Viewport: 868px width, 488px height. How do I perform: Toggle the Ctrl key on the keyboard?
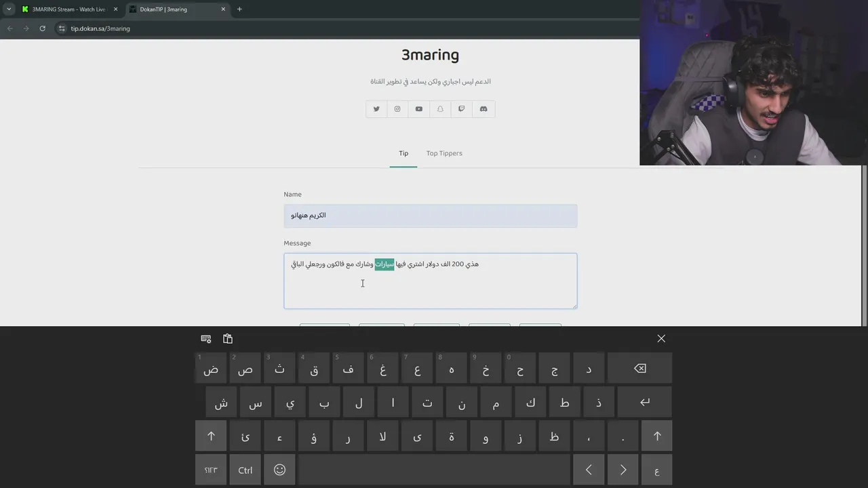tap(245, 470)
